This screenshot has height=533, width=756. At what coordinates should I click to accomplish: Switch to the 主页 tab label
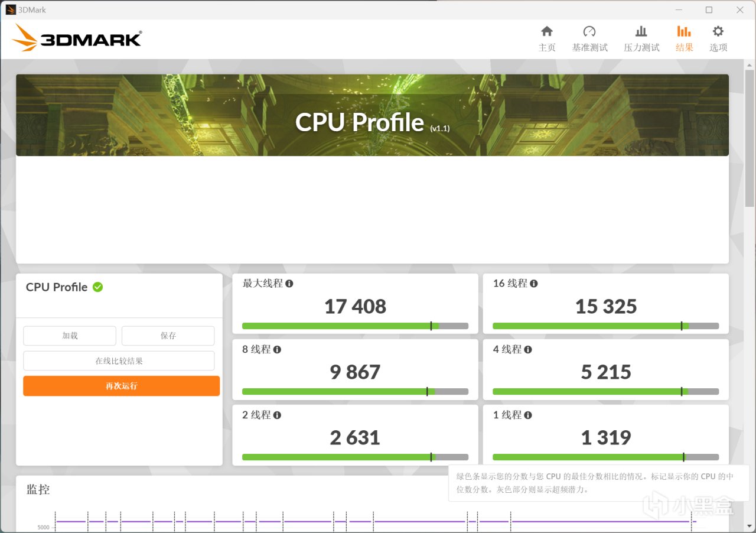(547, 47)
